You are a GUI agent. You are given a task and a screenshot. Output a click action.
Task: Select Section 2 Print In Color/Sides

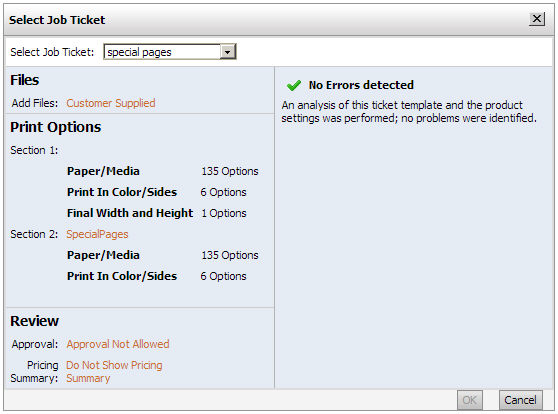coord(122,276)
